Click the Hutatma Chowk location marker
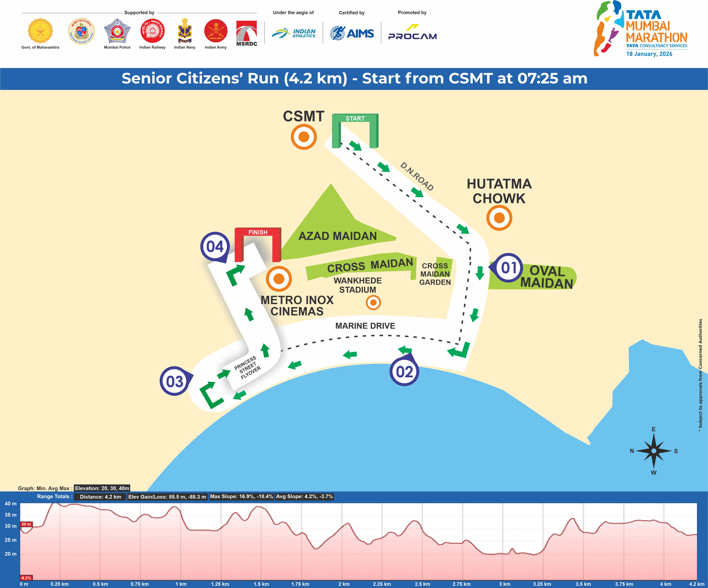 [x=499, y=218]
